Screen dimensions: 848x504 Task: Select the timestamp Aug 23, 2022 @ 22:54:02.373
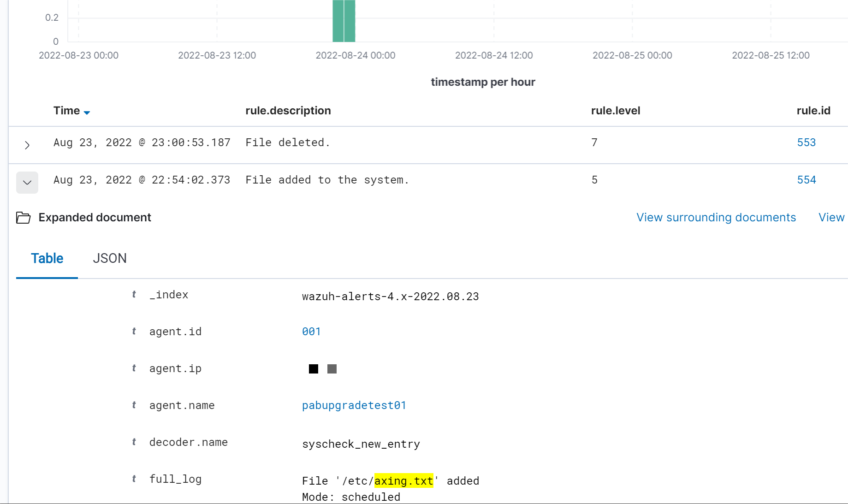(142, 180)
